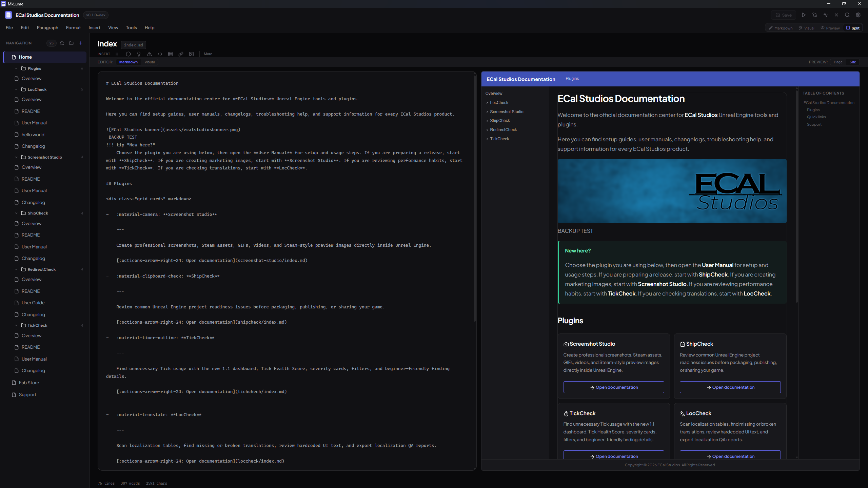Collapse the TickCheck folder in navigation

click(16, 325)
